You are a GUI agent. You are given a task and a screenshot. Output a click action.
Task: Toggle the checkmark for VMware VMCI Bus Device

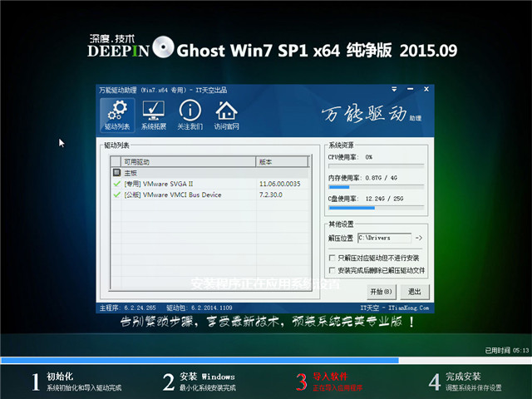(116, 195)
